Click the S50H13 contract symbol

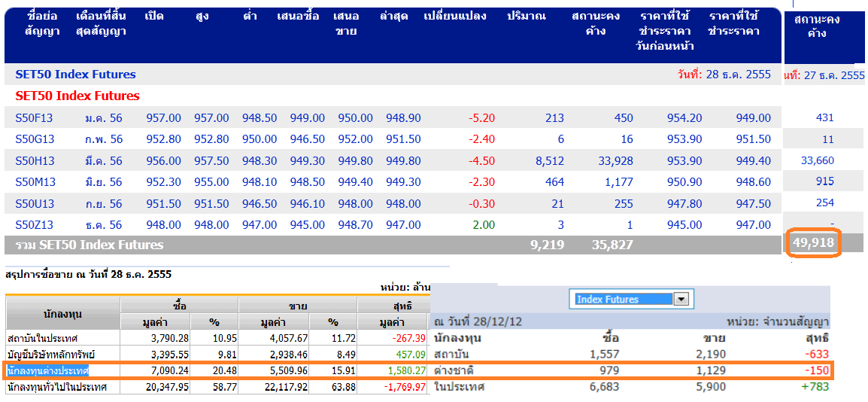click(x=35, y=160)
